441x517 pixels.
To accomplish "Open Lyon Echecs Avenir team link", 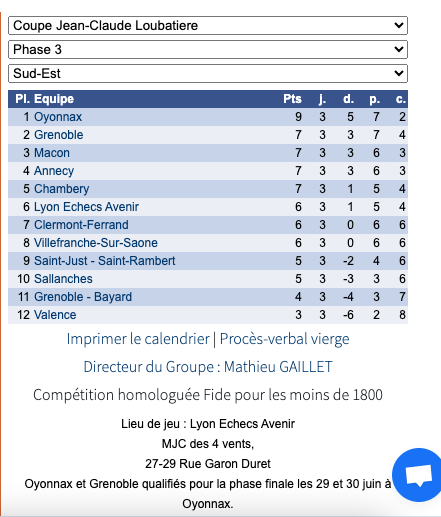I will click(86, 207).
